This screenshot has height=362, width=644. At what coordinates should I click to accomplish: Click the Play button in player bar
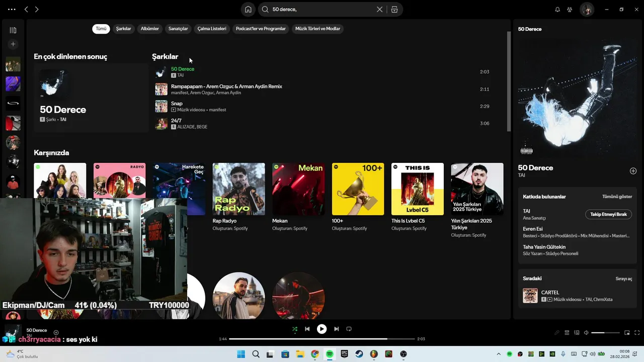(x=321, y=329)
